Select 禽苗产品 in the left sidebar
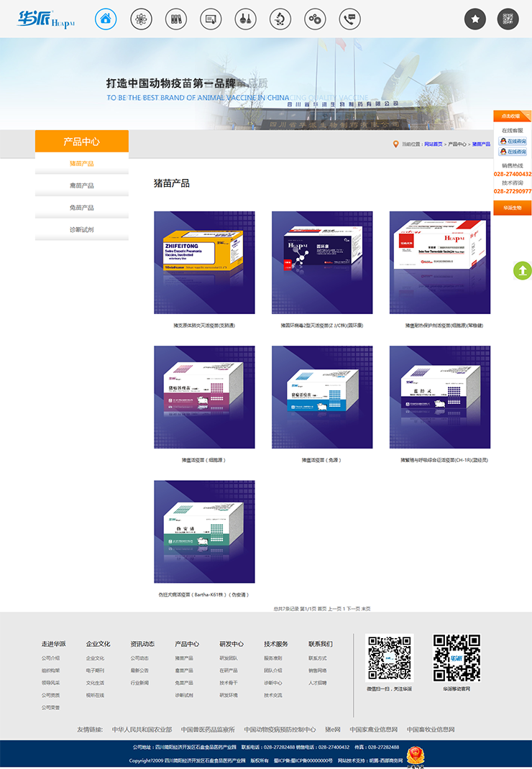532x769 pixels. [x=81, y=185]
